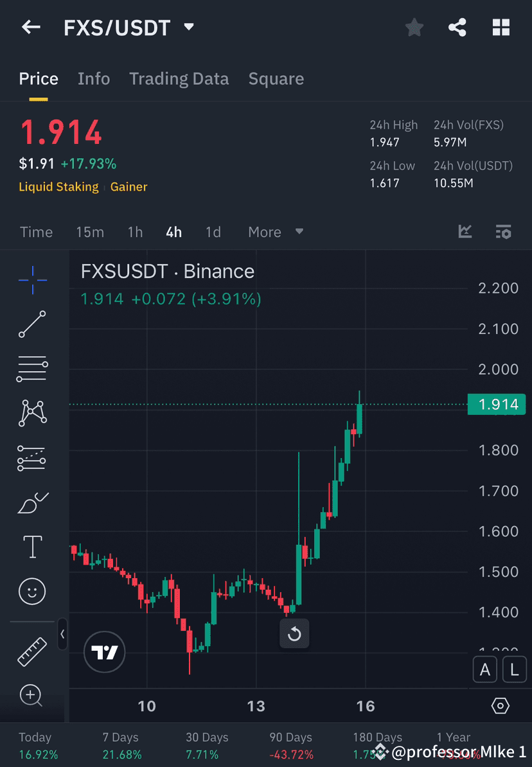
Task: Expand the More timeframe dropdown
Action: point(275,232)
